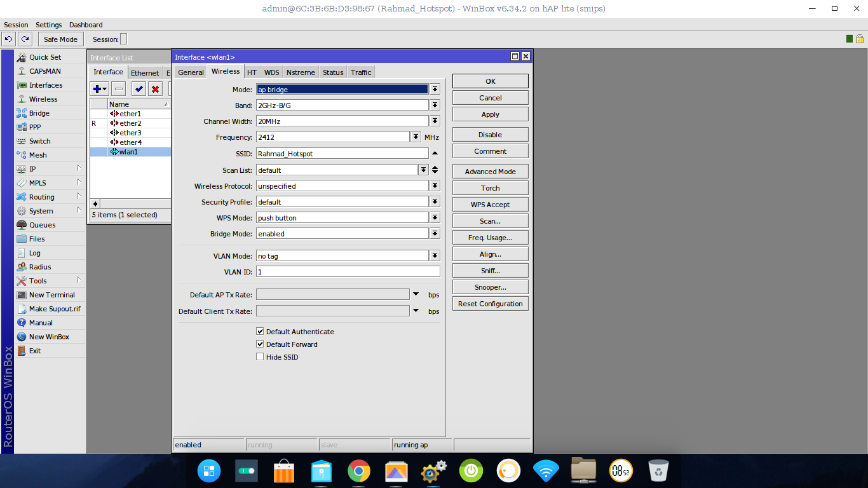Click the undo arrow toolbar icon

click(x=8, y=39)
